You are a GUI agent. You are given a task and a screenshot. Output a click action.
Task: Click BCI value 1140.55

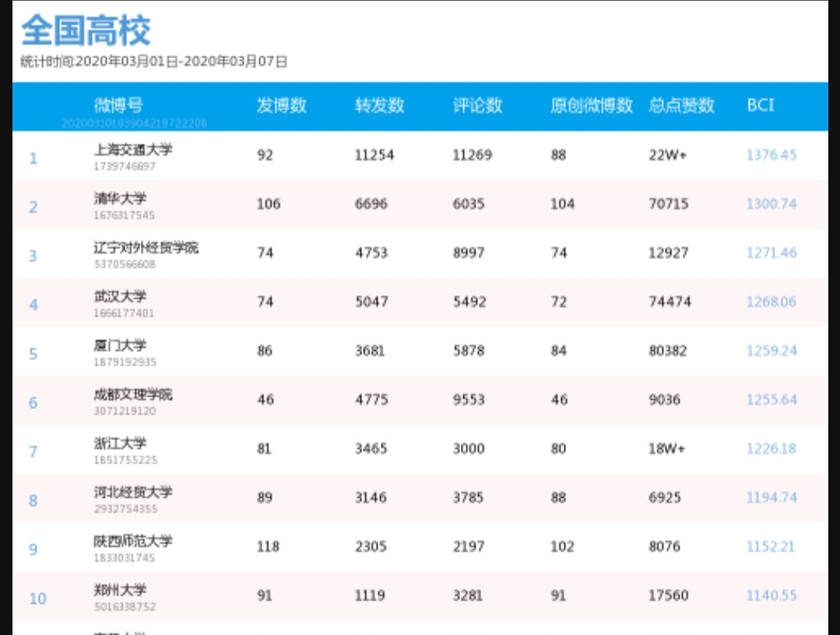pos(771,595)
